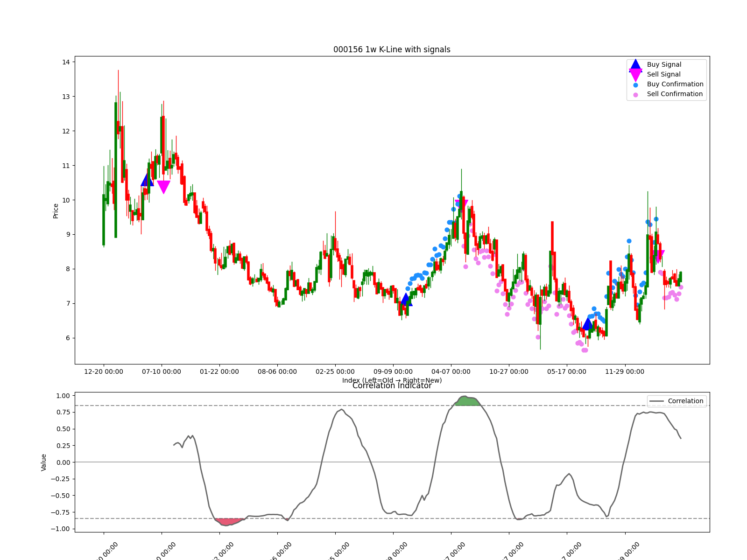
Task: Click the 'Sell Signal' legend label
Action: coord(663,75)
